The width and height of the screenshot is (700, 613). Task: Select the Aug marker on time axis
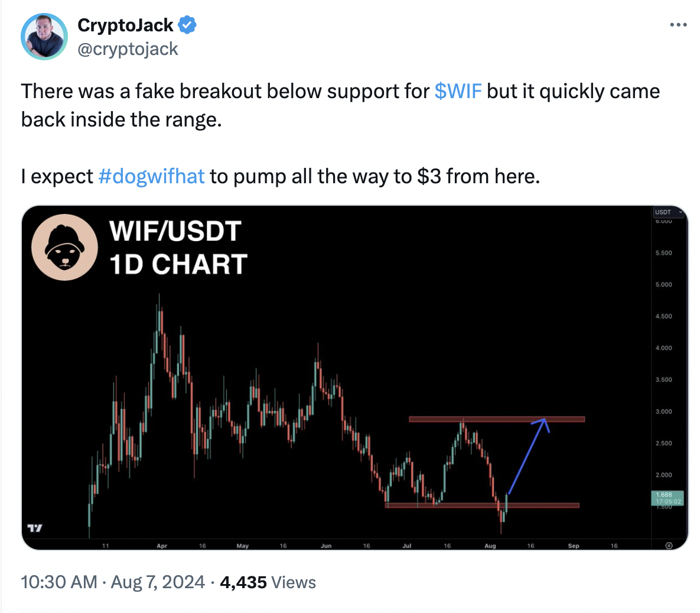point(490,546)
